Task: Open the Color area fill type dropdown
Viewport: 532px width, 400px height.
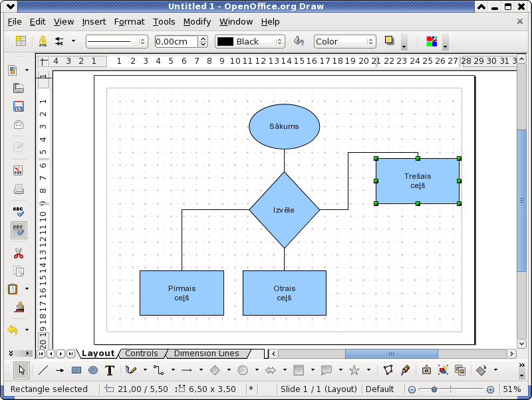Action: click(344, 41)
